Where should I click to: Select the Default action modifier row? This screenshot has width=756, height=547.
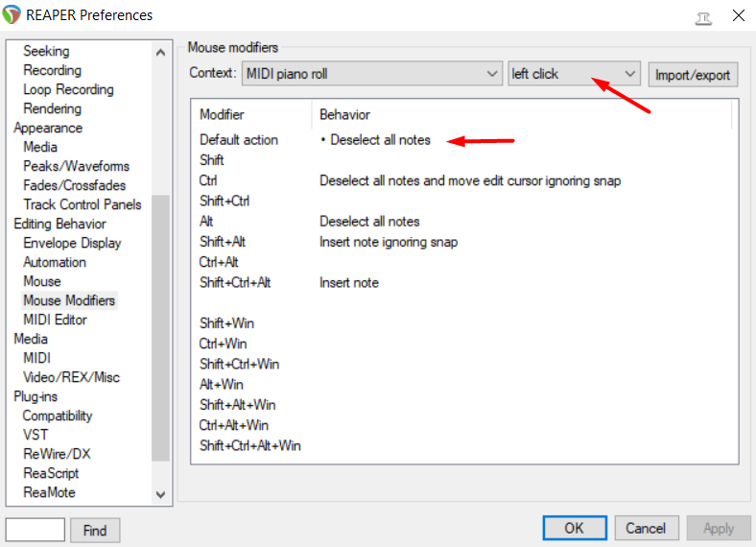(239, 140)
